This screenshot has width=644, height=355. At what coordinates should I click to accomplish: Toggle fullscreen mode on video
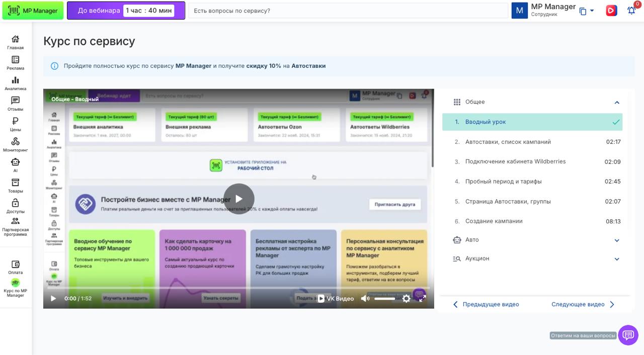(x=423, y=299)
